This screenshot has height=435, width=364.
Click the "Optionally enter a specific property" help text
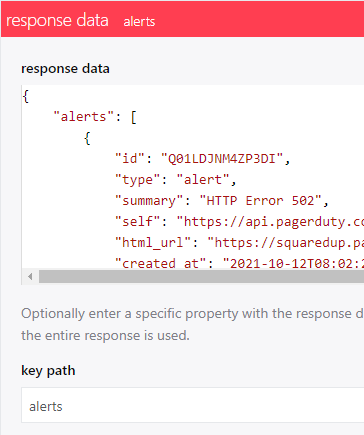tap(193, 314)
